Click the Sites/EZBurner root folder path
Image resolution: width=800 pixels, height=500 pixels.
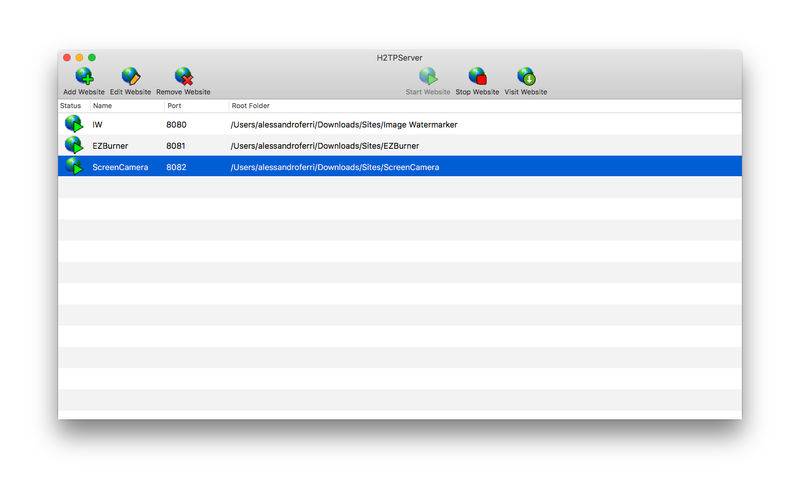tap(324, 146)
